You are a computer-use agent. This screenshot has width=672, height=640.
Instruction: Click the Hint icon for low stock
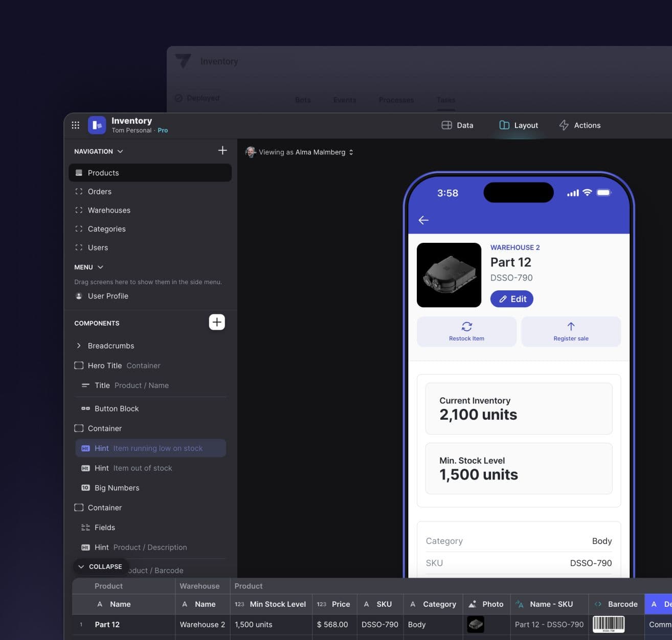(85, 448)
